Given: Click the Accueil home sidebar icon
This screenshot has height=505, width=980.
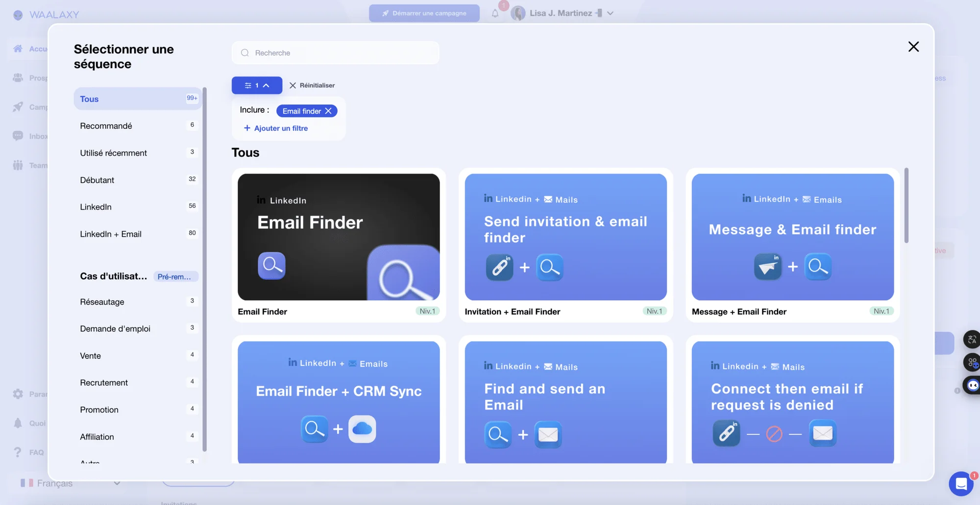Looking at the screenshot, I should point(18,49).
